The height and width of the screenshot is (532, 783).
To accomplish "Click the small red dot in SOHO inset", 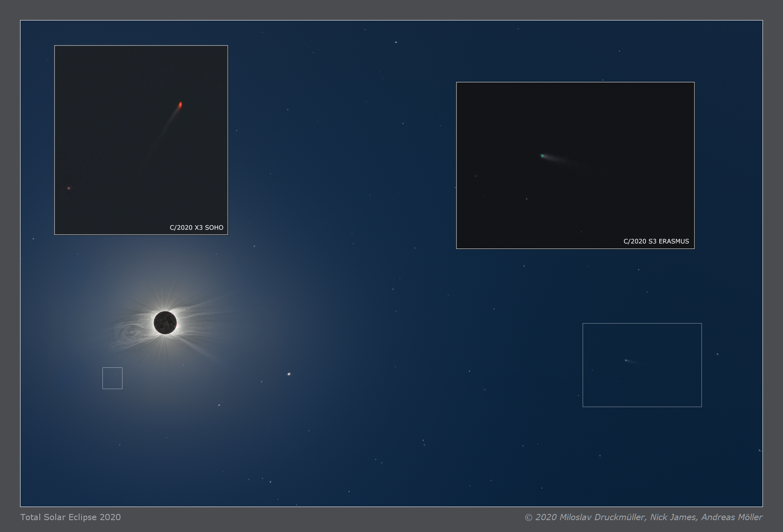I will coord(69,188).
